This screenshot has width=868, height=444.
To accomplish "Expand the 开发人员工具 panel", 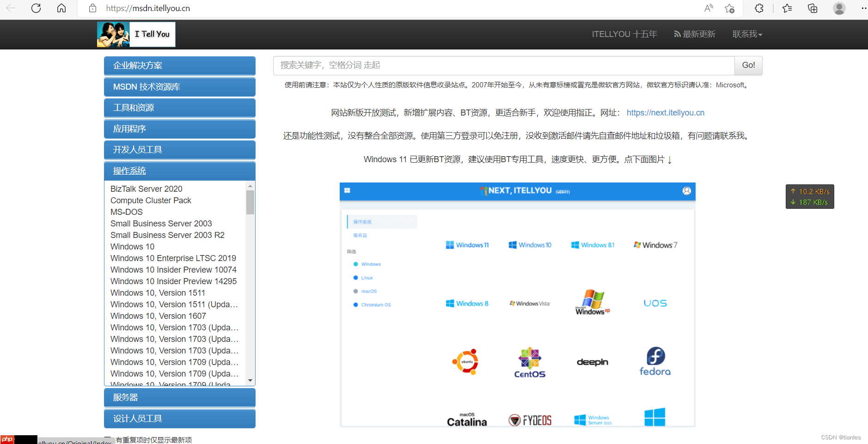I will 180,150.
